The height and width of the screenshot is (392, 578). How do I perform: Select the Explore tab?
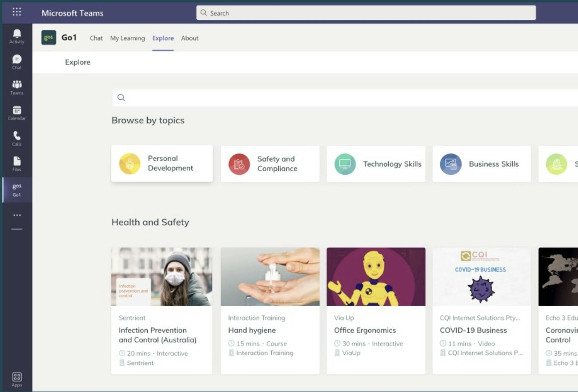163,38
